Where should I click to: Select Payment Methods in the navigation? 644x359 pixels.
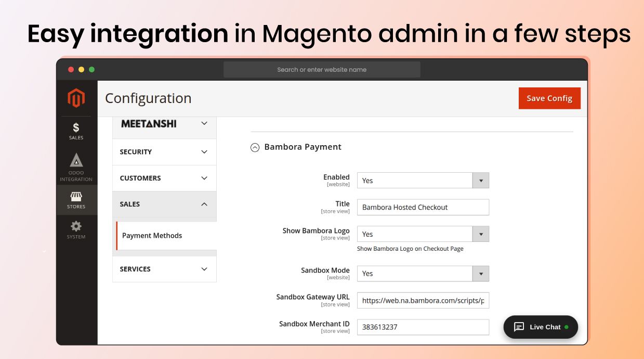pyautogui.click(x=151, y=235)
